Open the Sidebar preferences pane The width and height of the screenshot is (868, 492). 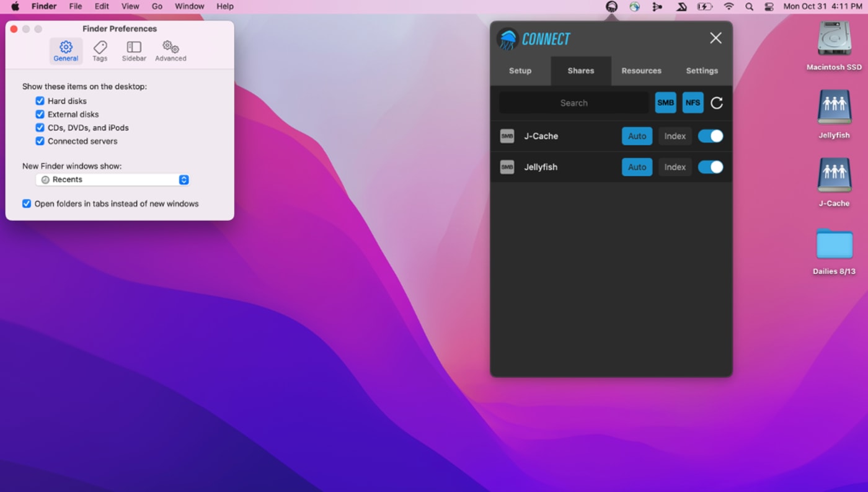pyautogui.click(x=134, y=51)
